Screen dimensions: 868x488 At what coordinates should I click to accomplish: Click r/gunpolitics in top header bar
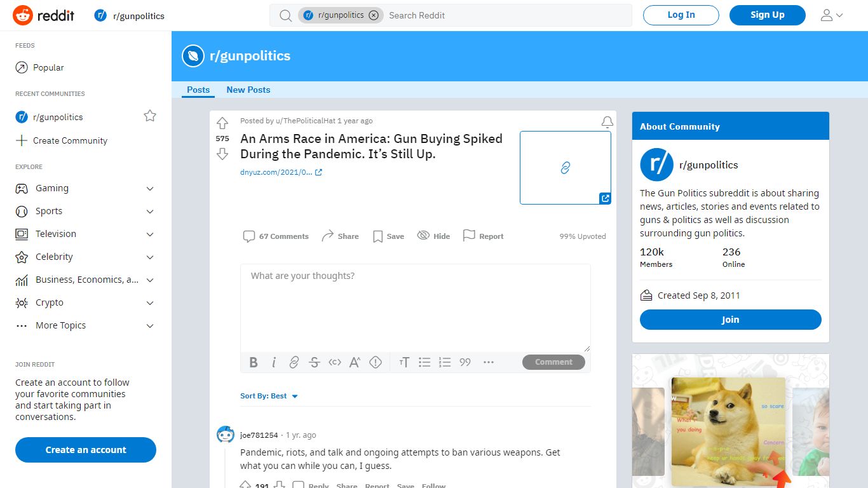130,16
